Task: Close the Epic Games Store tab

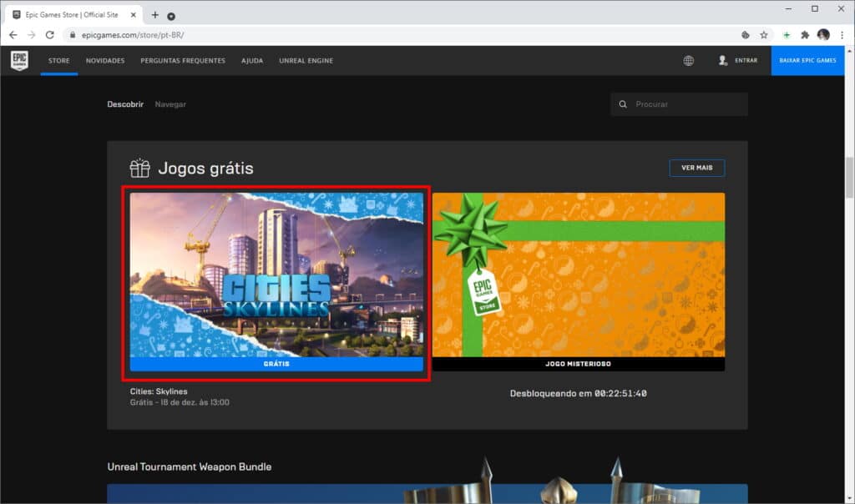Action: tap(133, 15)
